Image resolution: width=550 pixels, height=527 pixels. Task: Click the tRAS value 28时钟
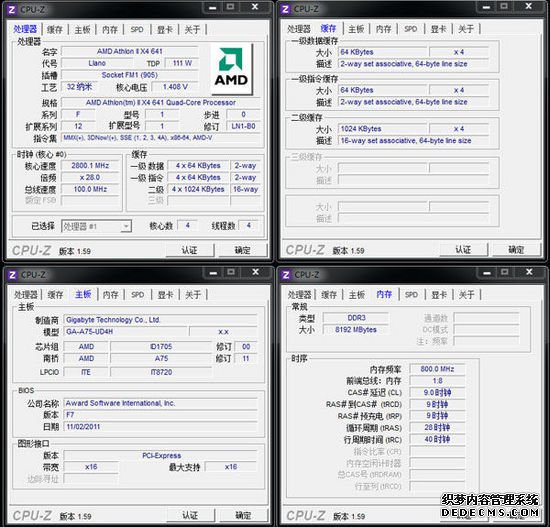pyautogui.click(x=437, y=428)
